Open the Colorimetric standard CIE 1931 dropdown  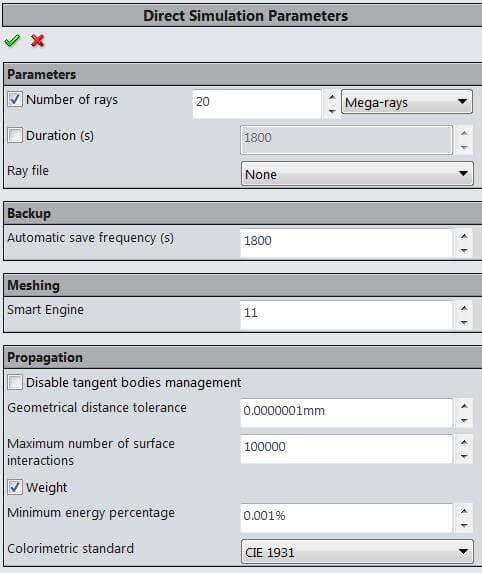[357, 551]
